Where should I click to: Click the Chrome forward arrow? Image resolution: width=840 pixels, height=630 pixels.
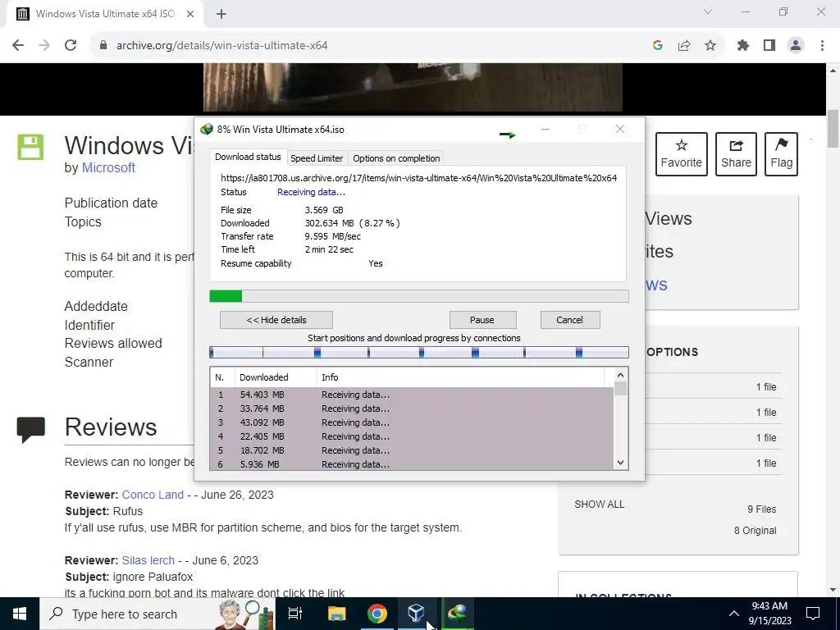pos(44,46)
